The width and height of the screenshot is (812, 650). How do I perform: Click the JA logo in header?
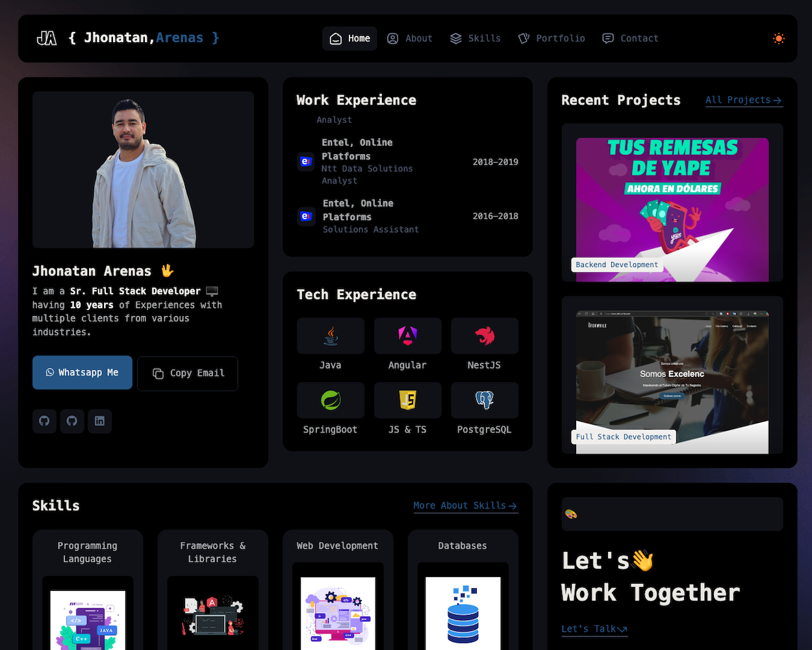pos(46,38)
